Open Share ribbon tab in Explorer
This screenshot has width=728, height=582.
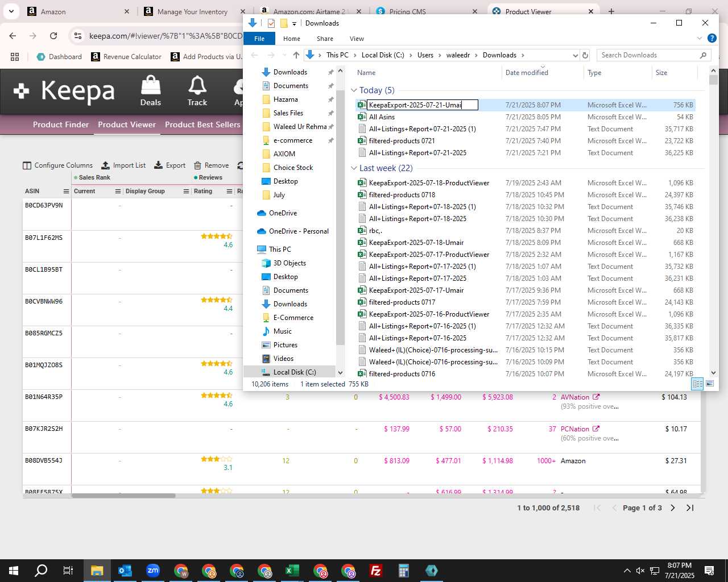[x=325, y=39]
